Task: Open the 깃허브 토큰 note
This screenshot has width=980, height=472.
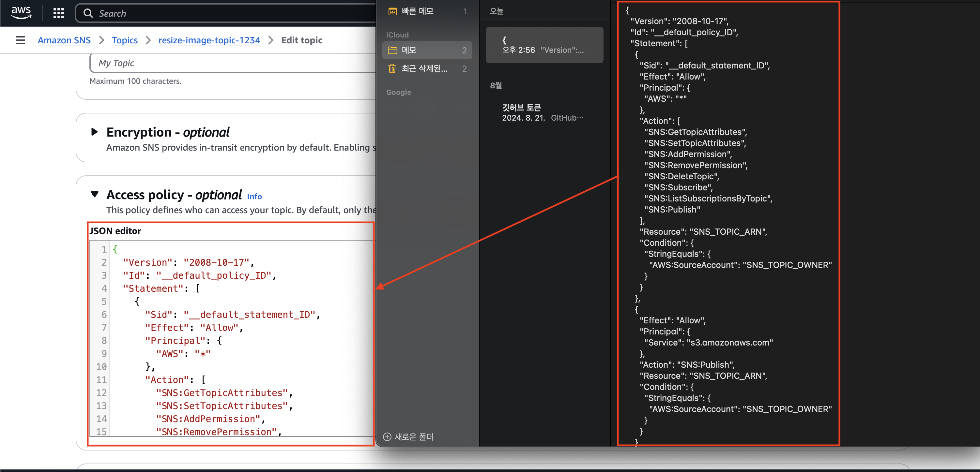Action: point(544,112)
